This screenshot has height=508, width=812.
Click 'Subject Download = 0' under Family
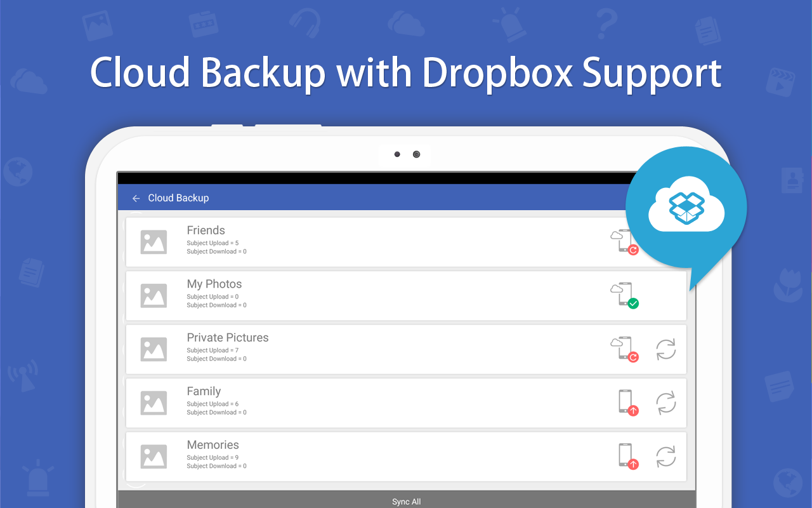coord(216,413)
